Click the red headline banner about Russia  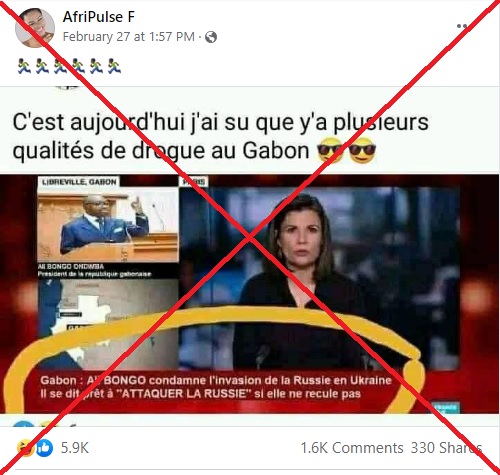217,387
